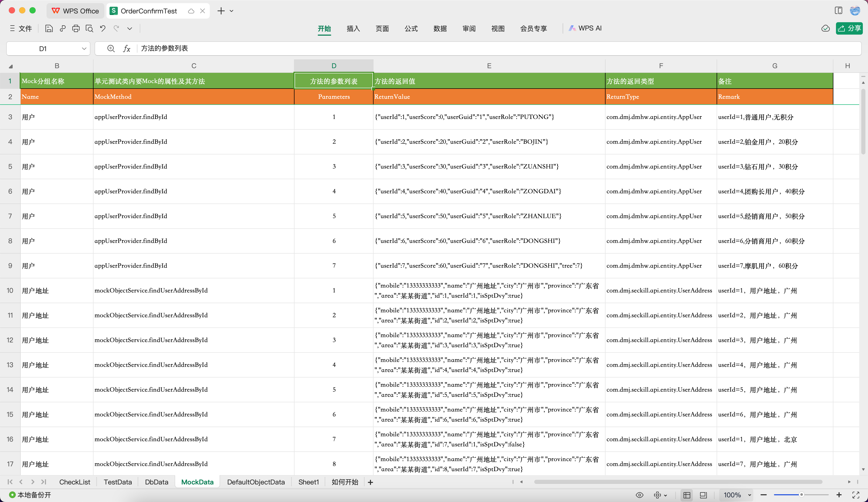This screenshot has height=502, width=868.
Task: Click the zoom magnifier in the formula bar
Action: [111, 49]
